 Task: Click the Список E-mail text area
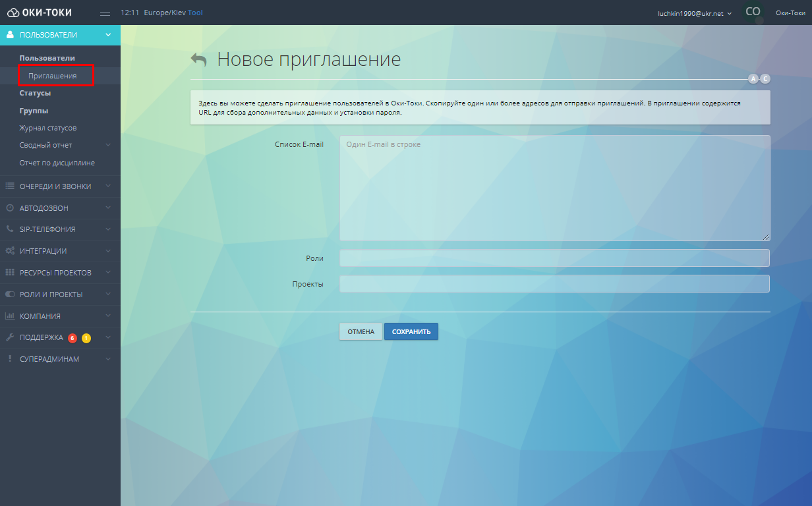coord(554,188)
